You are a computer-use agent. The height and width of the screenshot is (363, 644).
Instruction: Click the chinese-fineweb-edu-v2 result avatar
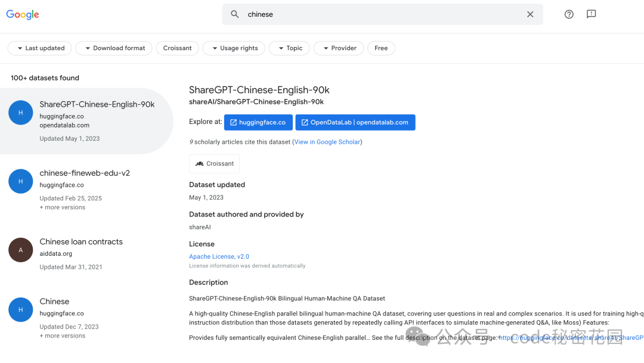click(x=20, y=181)
